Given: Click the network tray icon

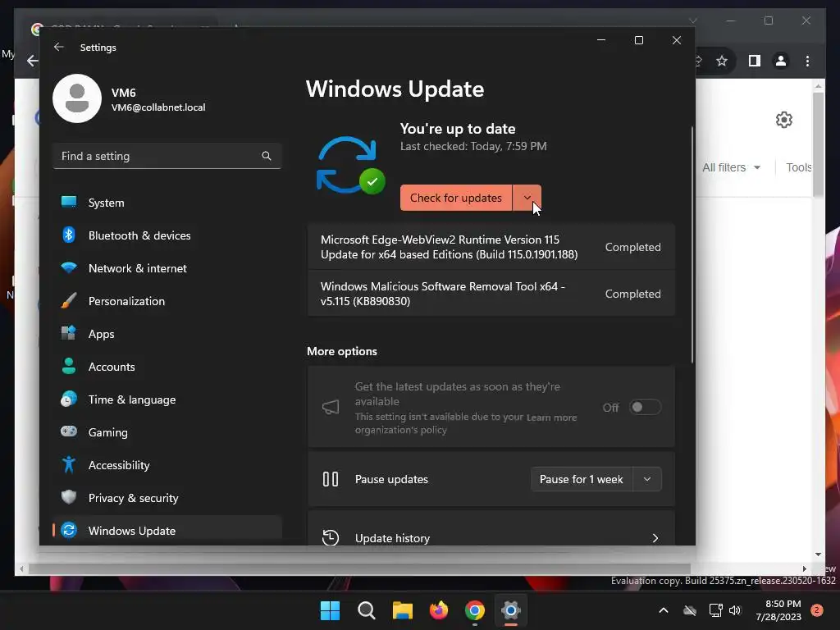Looking at the screenshot, I should (x=715, y=610).
